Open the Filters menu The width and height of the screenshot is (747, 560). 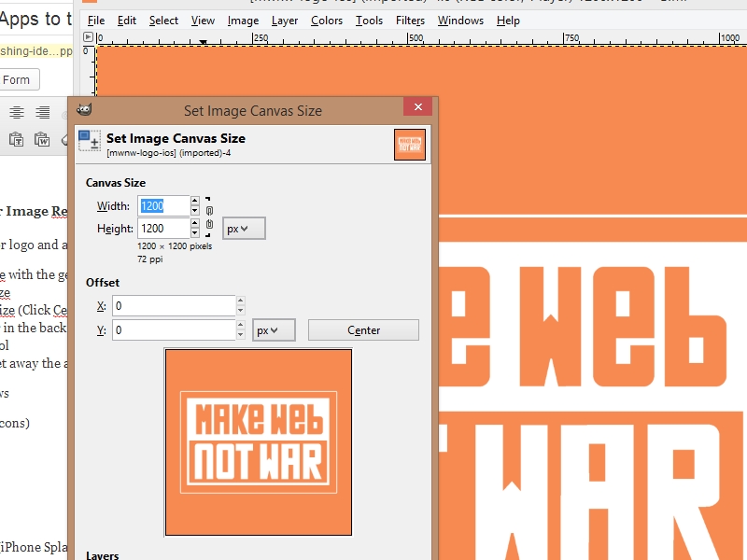point(410,21)
